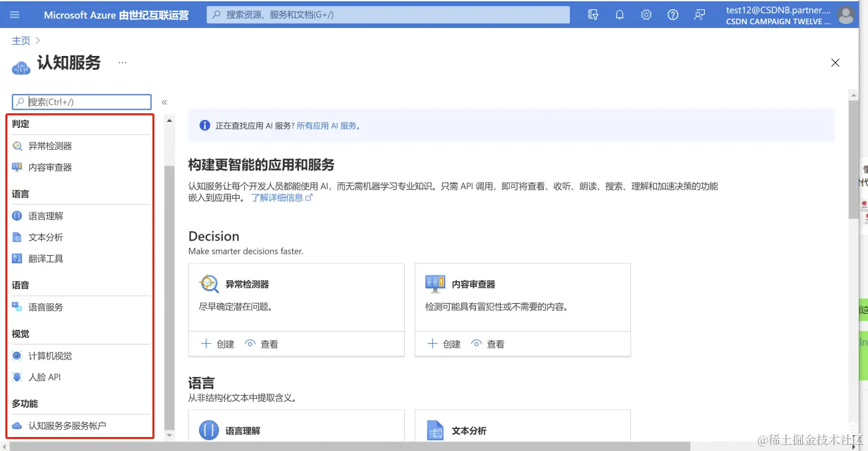This screenshot has height=451, width=868.
Task: Click the top search box 搜索资源、服务和文档
Action: click(388, 15)
